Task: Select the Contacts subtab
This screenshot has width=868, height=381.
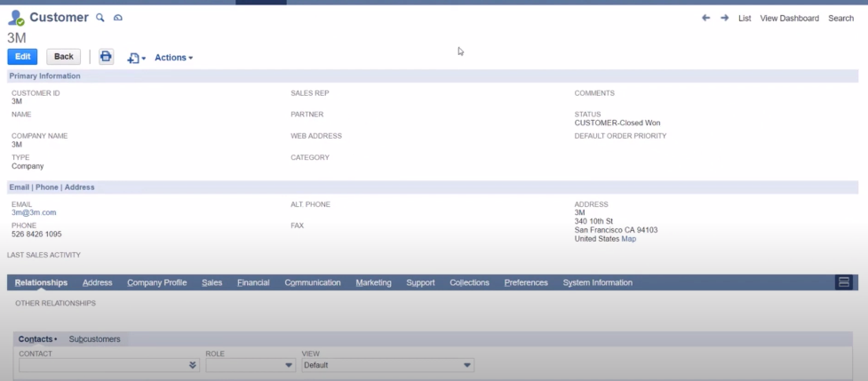Action: (36, 339)
